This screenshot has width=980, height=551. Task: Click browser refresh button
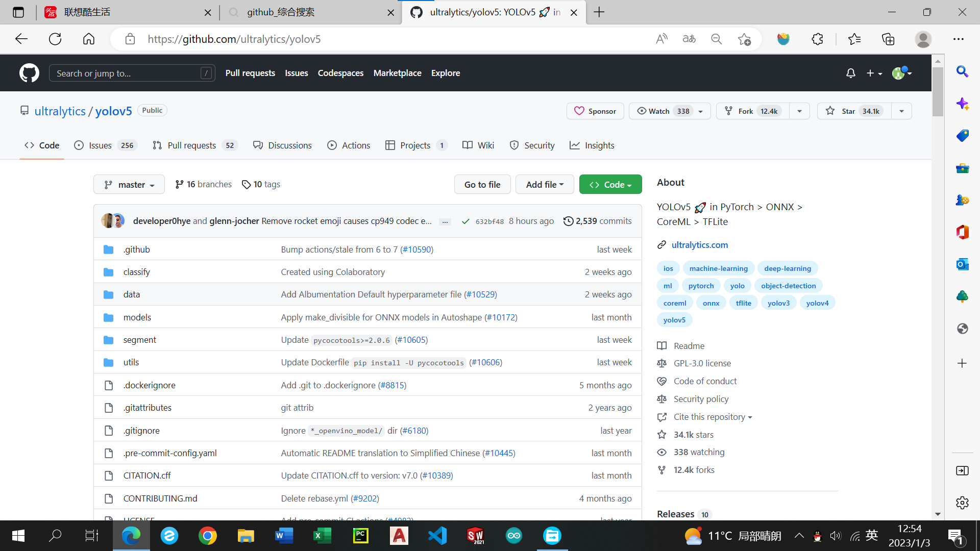pos(55,39)
